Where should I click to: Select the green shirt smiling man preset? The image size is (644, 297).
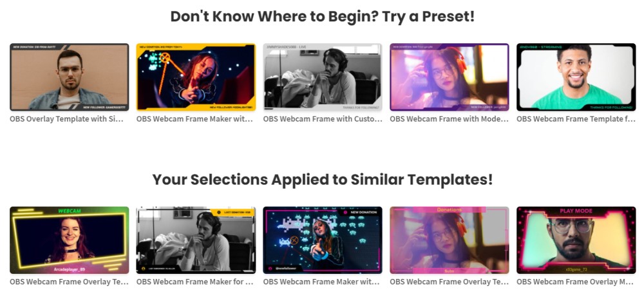(x=576, y=77)
